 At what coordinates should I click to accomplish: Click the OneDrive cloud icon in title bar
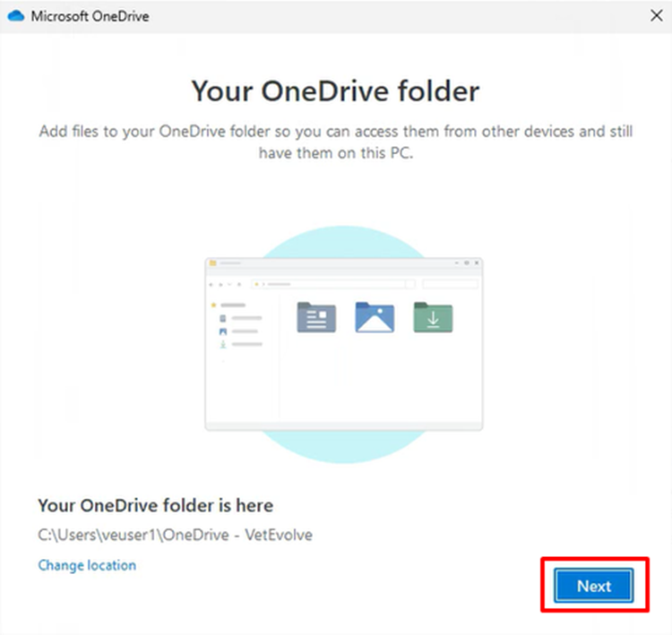tap(15, 16)
